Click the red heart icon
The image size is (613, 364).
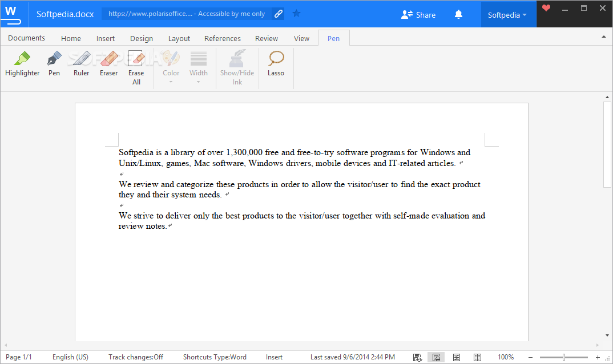coord(546,8)
